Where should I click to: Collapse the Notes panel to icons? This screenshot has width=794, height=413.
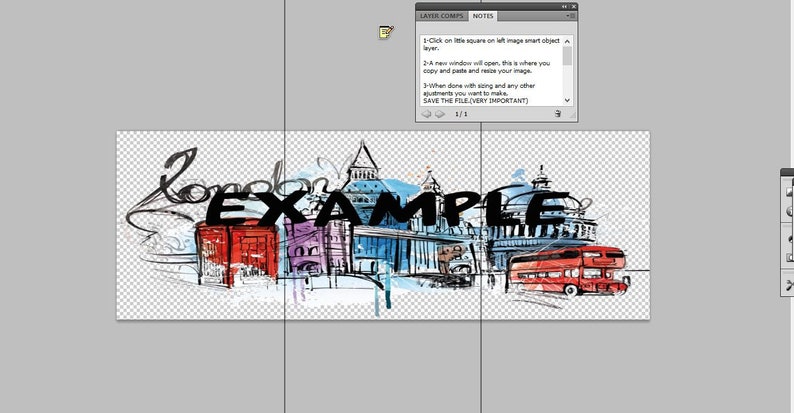[x=565, y=7]
